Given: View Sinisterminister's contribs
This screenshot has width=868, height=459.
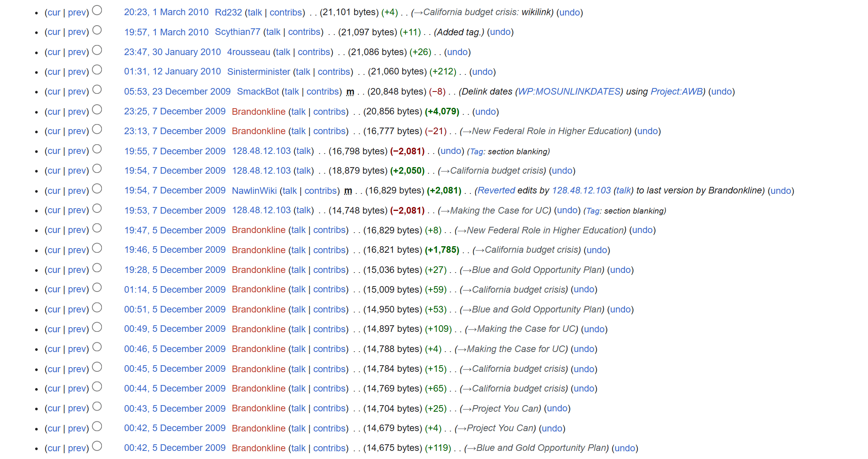Looking at the screenshot, I should (x=334, y=72).
